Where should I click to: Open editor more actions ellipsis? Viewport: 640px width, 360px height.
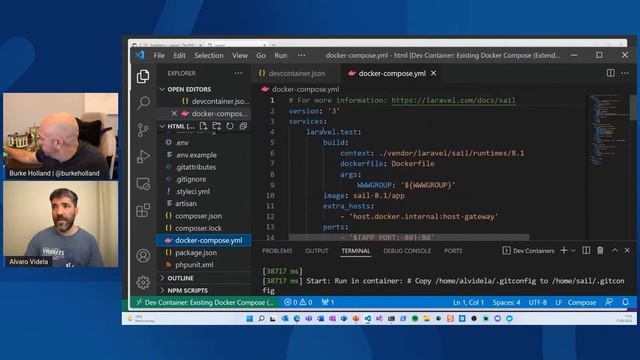point(625,73)
